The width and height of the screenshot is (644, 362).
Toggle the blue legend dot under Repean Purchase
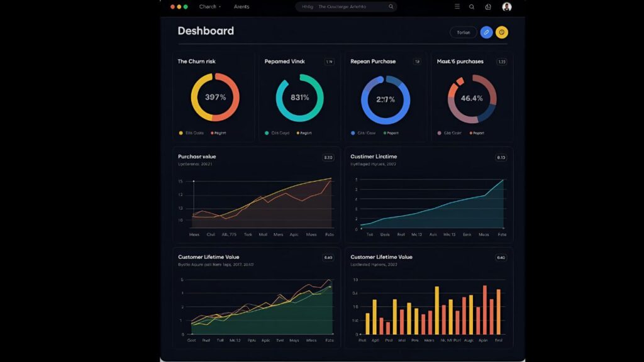point(353,133)
